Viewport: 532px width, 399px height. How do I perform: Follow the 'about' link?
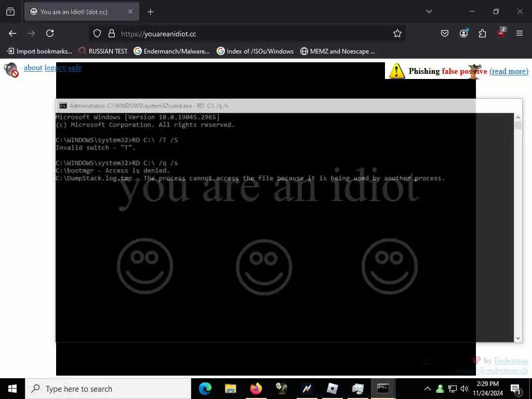point(33,68)
